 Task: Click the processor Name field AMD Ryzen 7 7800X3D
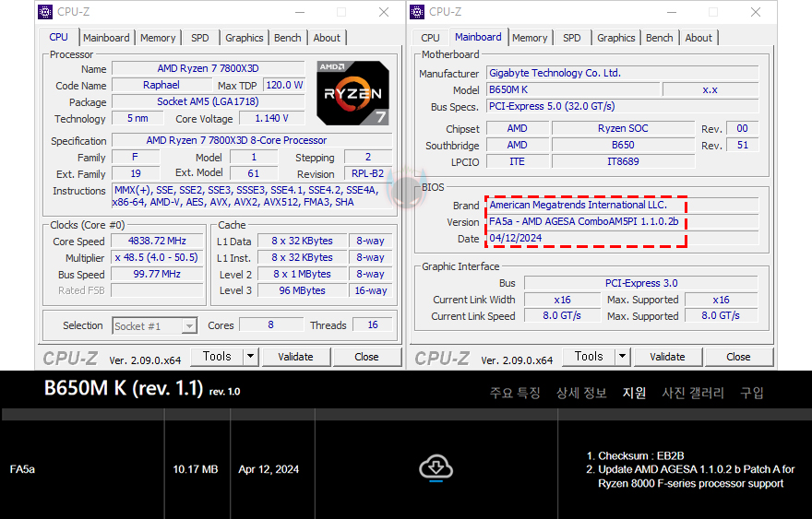[209, 68]
